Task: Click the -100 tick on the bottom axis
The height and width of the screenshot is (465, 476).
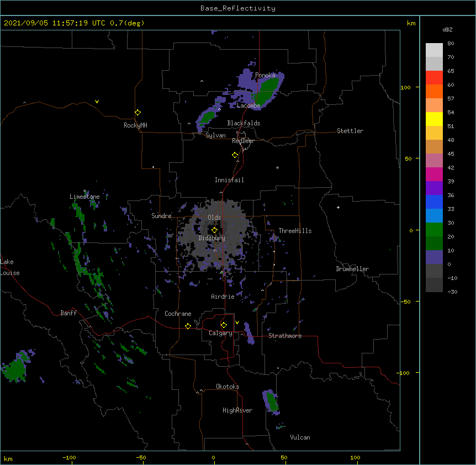Action: click(x=69, y=457)
